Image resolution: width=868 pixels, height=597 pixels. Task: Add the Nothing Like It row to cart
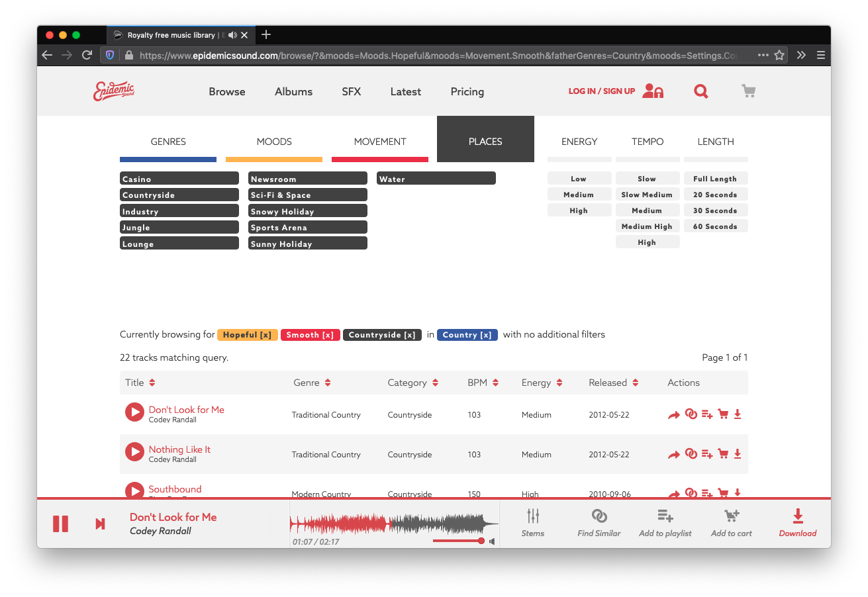pyautogui.click(x=723, y=454)
